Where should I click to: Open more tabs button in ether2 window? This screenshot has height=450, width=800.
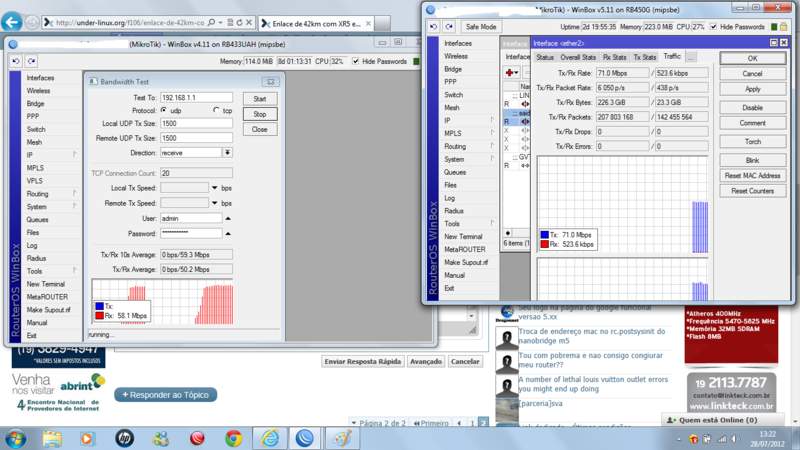(x=691, y=57)
